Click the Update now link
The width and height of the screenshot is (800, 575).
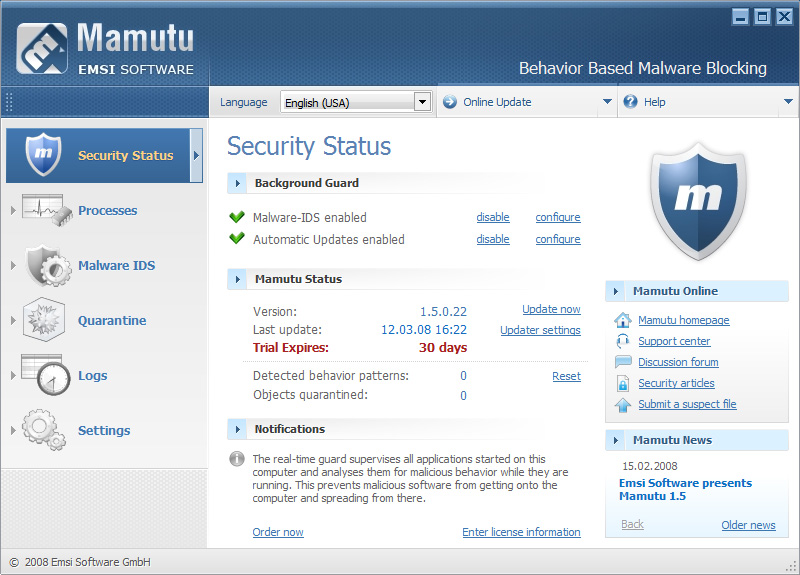tap(551, 309)
